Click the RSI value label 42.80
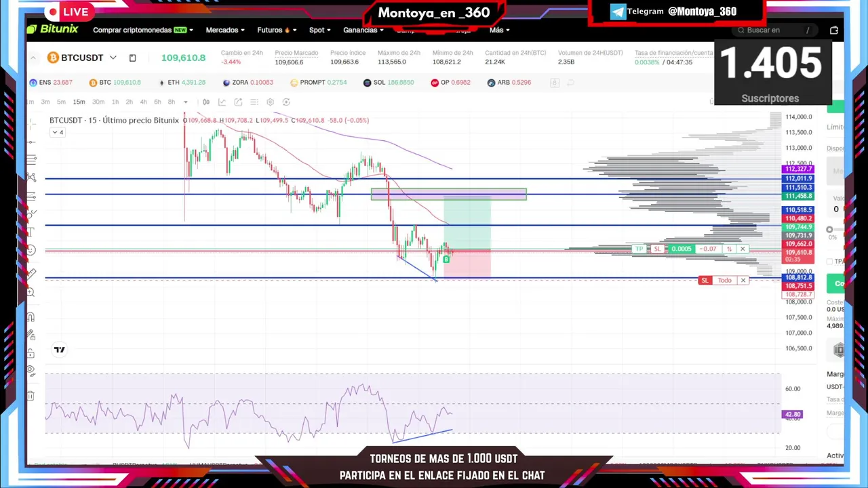 click(x=792, y=414)
